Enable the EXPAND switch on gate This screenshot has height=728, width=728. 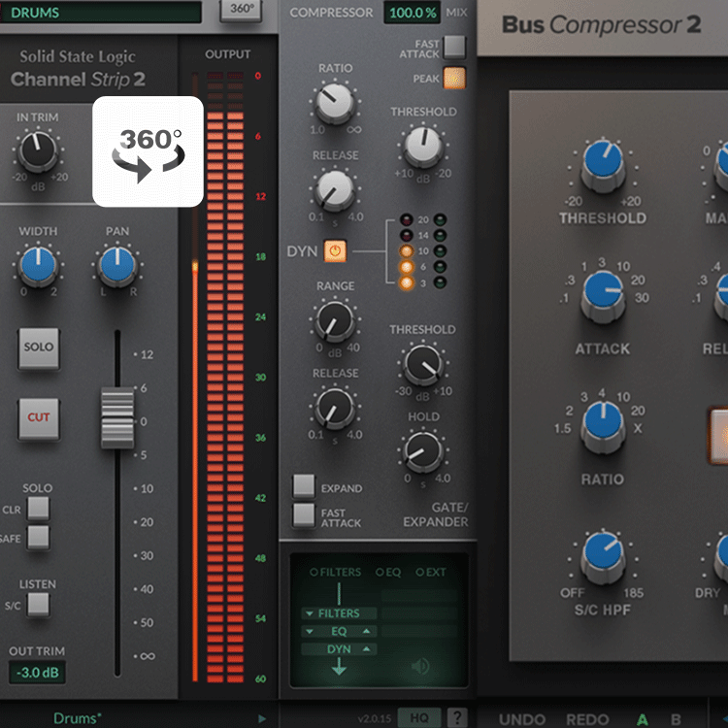(305, 486)
